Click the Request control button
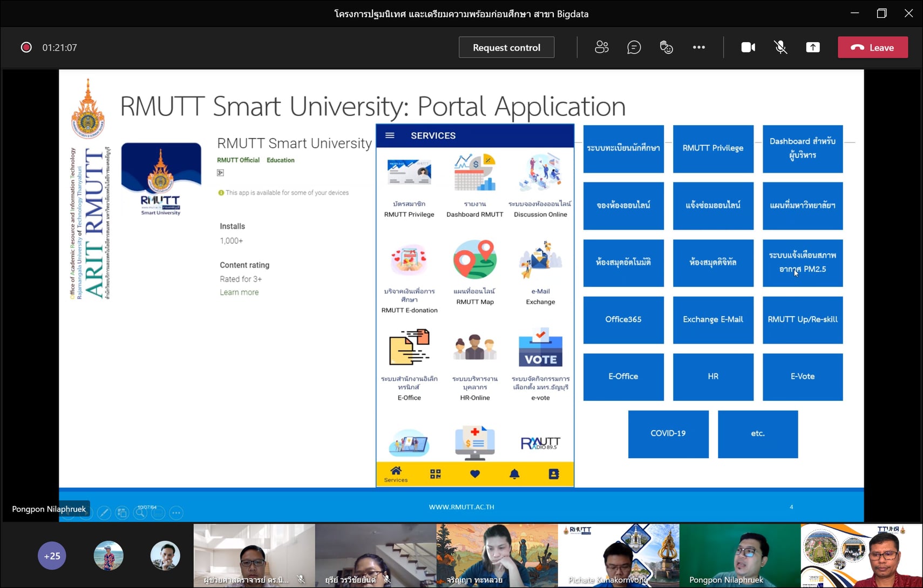 tap(506, 47)
